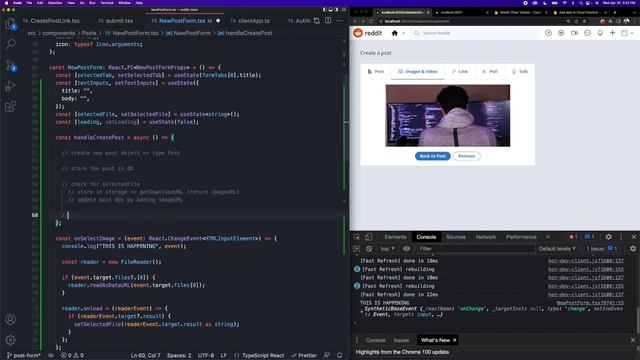The height and width of the screenshot is (360, 640).
Task: Click the Reddit logo
Action: 367,33
